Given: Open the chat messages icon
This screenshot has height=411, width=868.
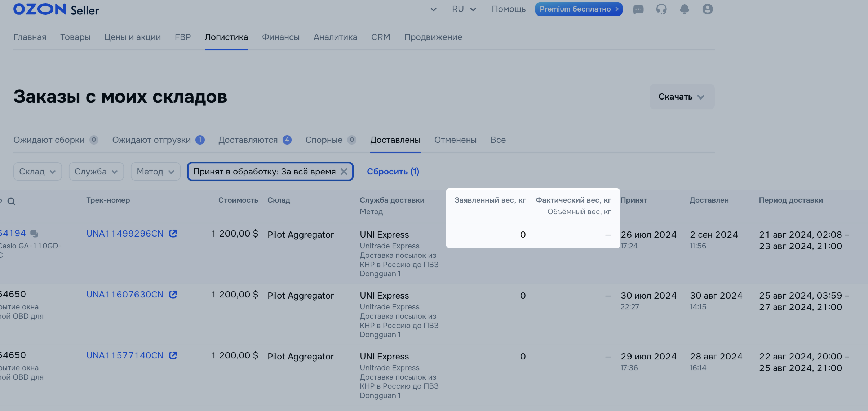Looking at the screenshot, I should point(638,9).
